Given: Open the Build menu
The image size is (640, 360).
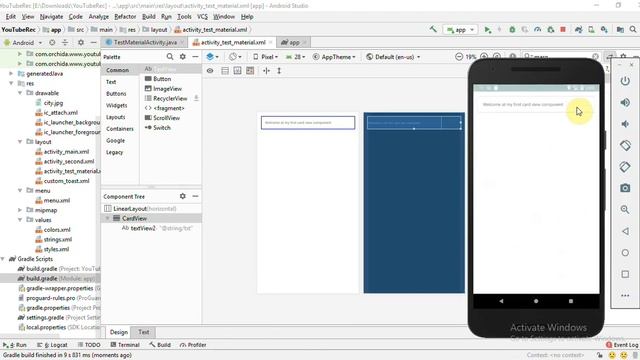Looking at the screenshot, I should [x=149, y=17].
